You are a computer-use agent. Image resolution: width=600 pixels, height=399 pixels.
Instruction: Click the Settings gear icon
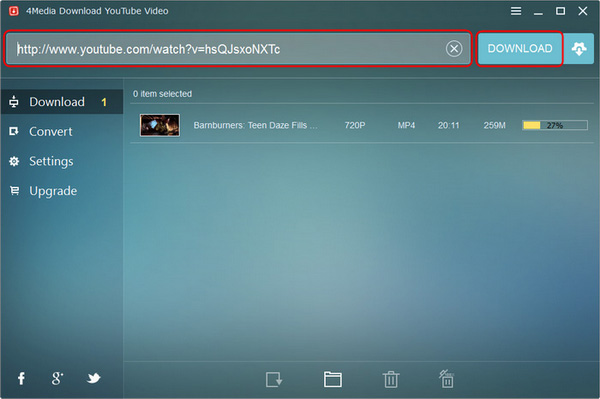click(14, 161)
